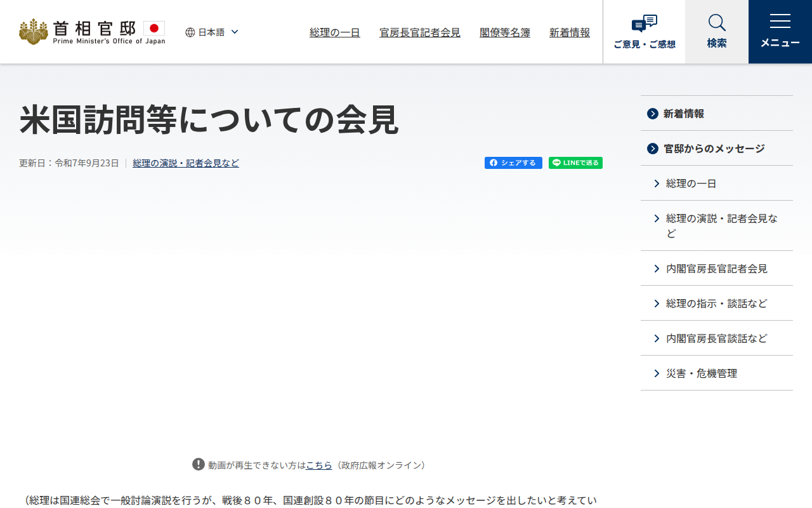Share the page with Facebook シェアする button
Screen dimensions: 812x508
(x=513, y=163)
